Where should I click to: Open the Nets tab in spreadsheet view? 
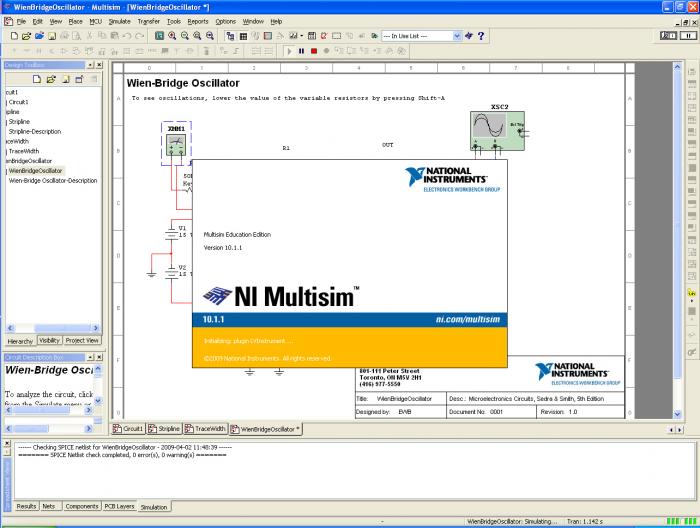[x=49, y=506]
